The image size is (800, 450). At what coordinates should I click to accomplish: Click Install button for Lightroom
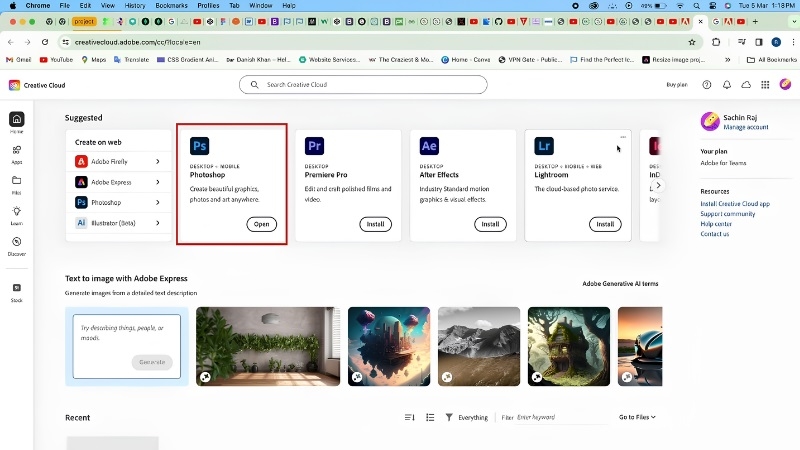(605, 224)
